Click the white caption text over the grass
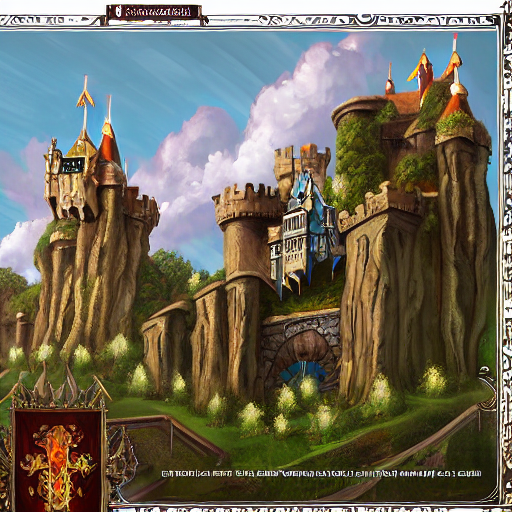Viewport: 512px width, 512px height. coord(321,473)
